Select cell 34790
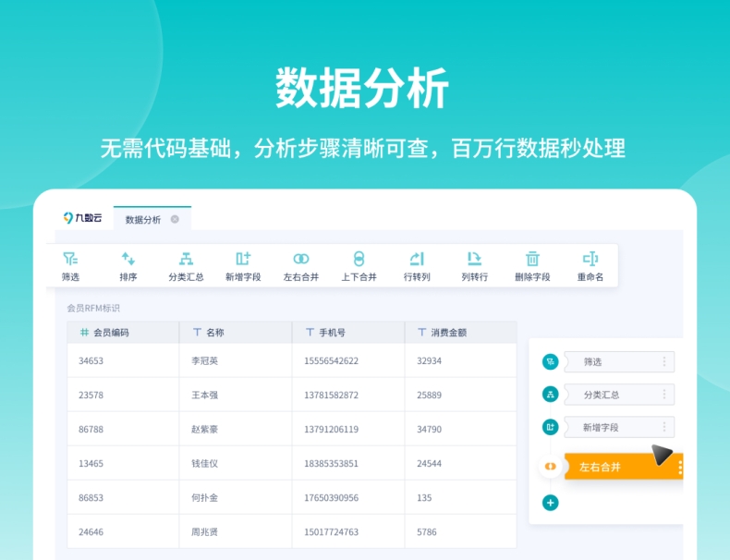This screenshot has width=730, height=560. pos(461,429)
